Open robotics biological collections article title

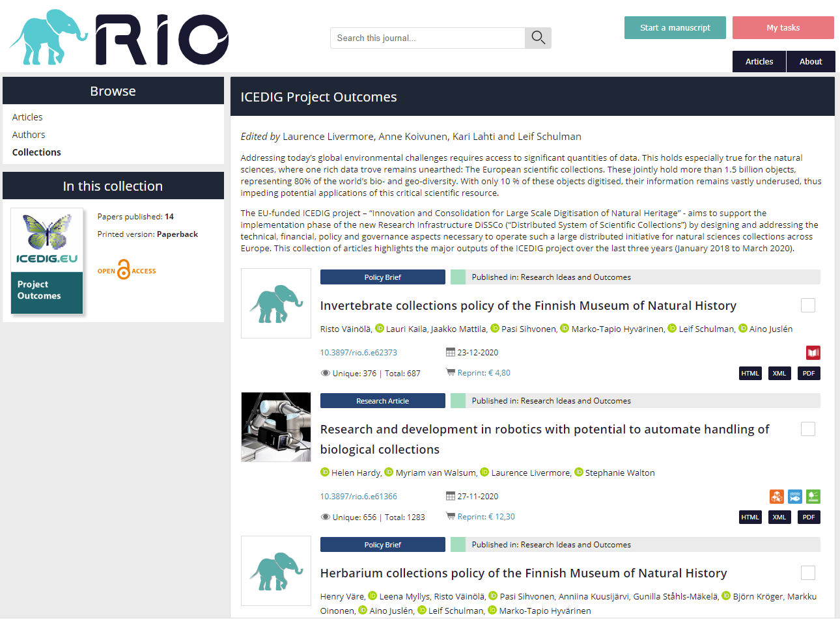point(544,439)
